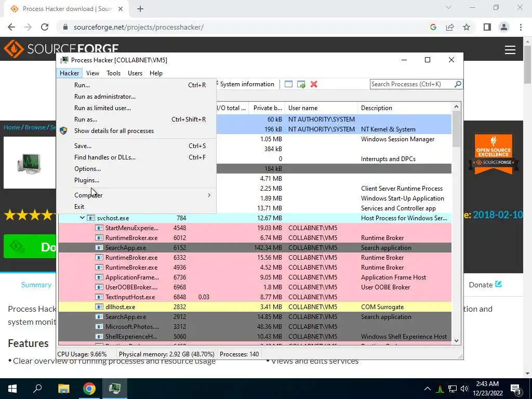Viewport: 532px width, 399px height.
Task: Click the Microsoft.Photos process icon
Action: point(99,326)
